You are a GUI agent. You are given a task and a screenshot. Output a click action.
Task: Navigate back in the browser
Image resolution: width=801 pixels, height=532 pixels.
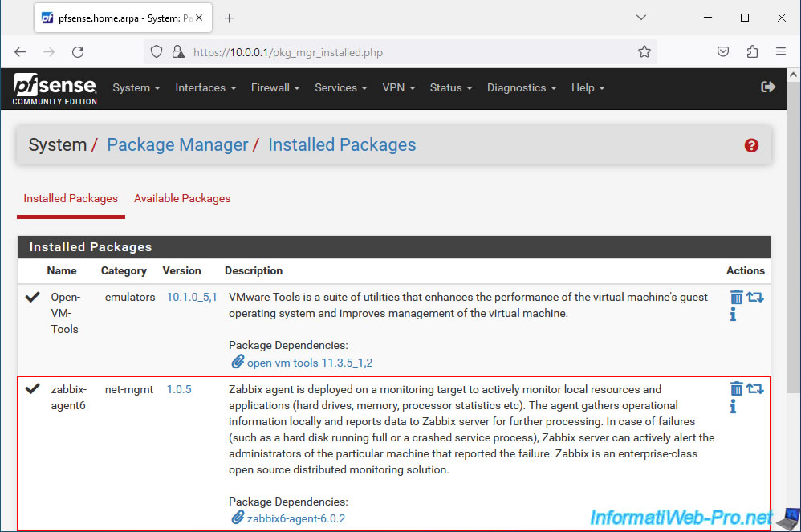[x=20, y=51]
